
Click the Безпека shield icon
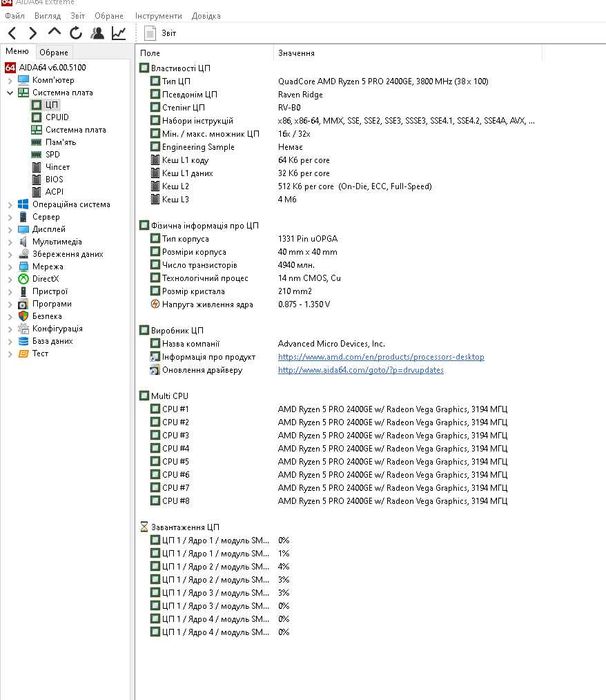pyautogui.click(x=23, y=316)
